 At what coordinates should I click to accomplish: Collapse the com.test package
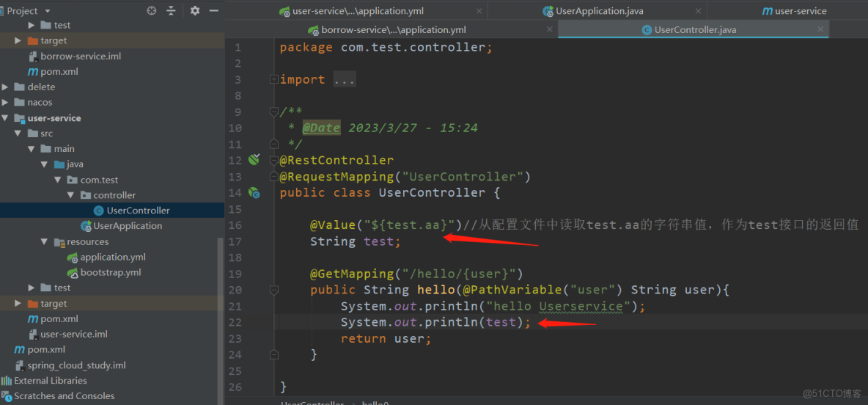click(x=58, y=180)
